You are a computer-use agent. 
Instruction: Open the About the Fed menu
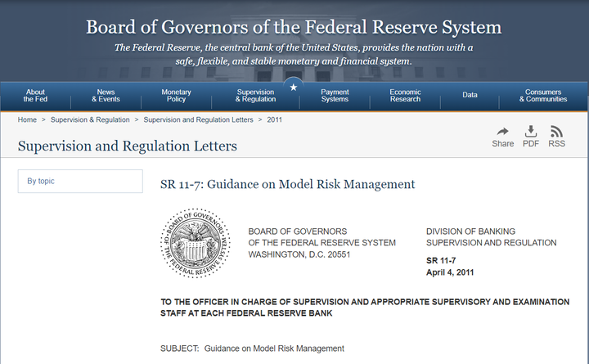pyautogui.click(x=35, y=96)
